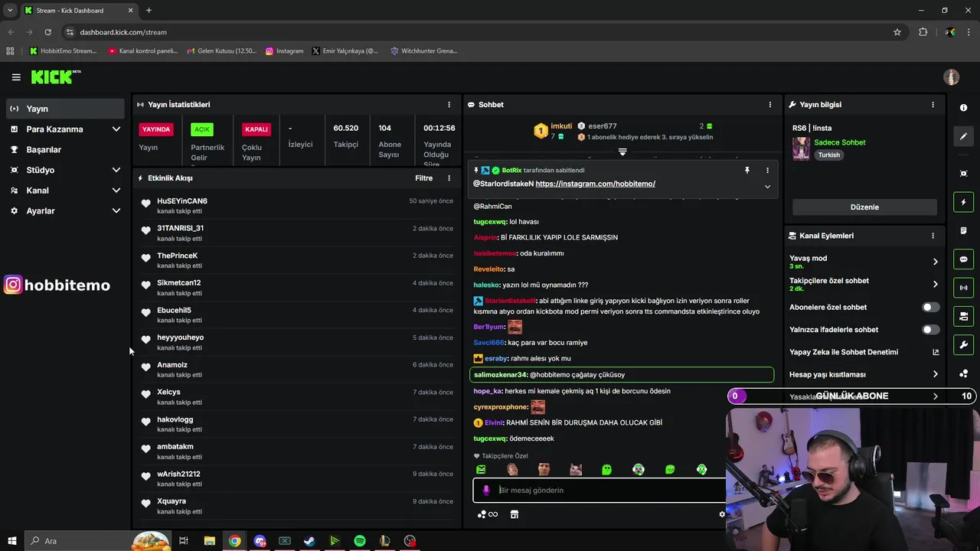
Task: Click salimozkenar34's highlighted chat message
Action: pyautogui.click(x=622, y=375)
